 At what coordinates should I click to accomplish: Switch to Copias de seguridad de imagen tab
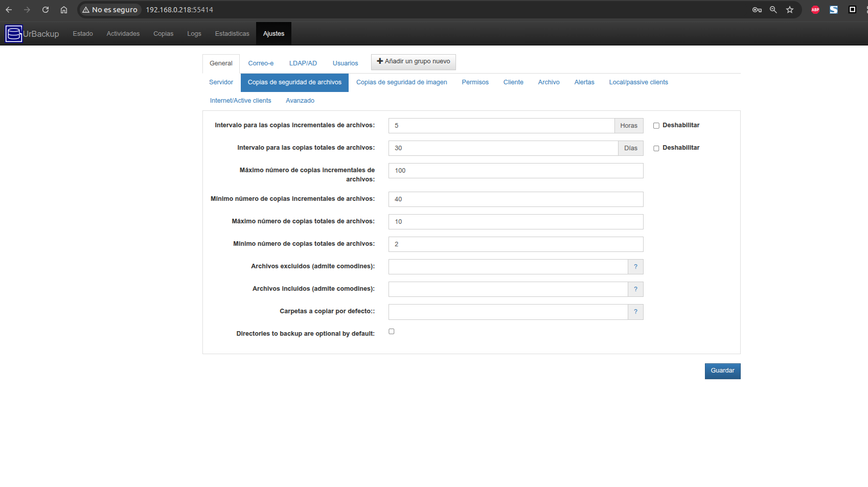tap(401, 82)
